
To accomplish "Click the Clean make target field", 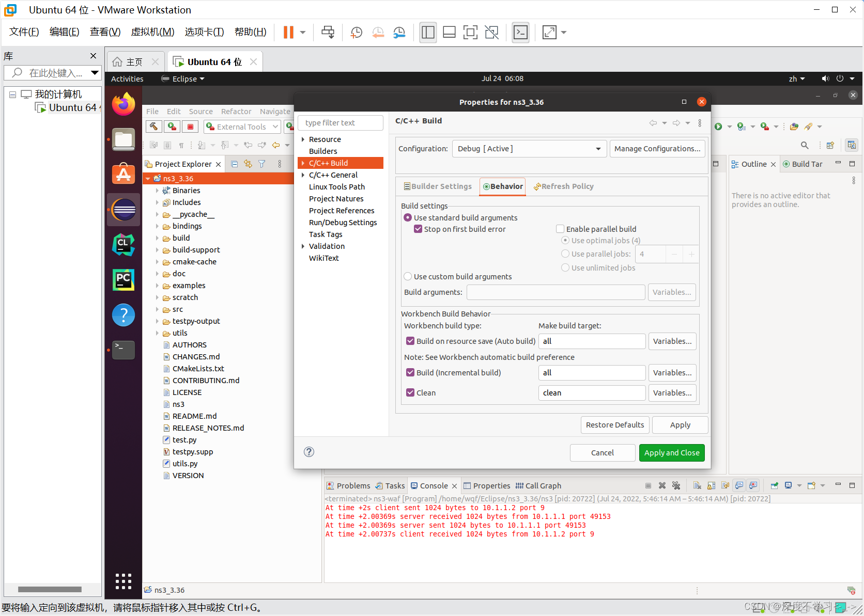I will tap(592, 393).
